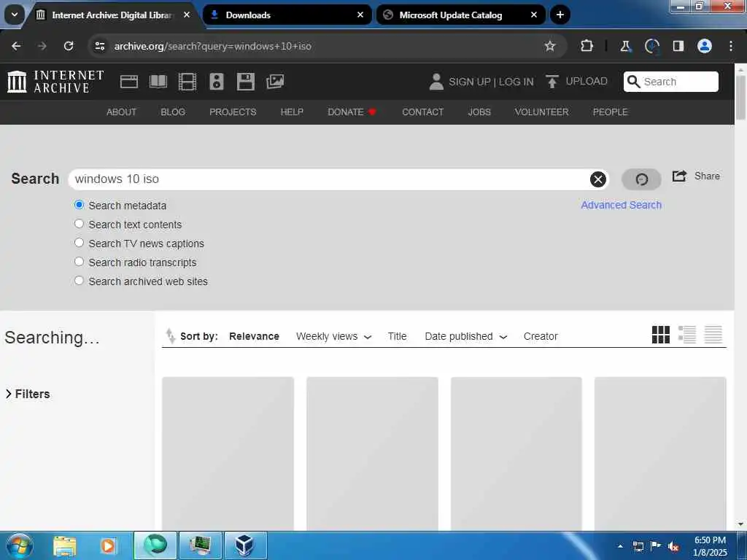
Task: Open Chrome three-dot menu
Action: [730, 46]
